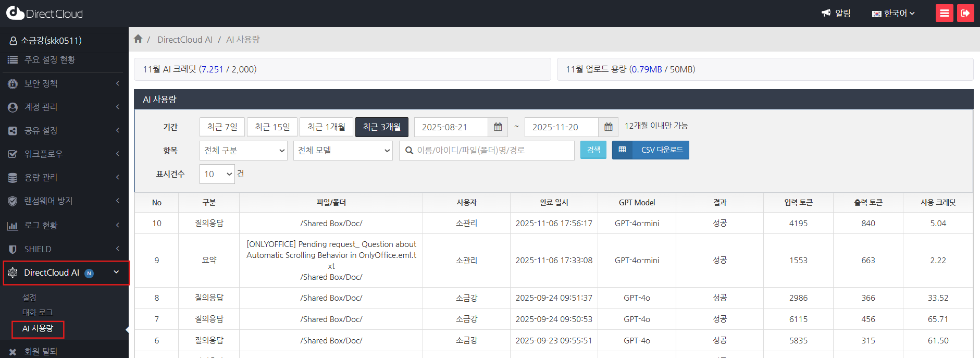The height and width of the screenshot is (358, 980).
Task: Open the SHIELD menu item
Action: coord(38,249)
